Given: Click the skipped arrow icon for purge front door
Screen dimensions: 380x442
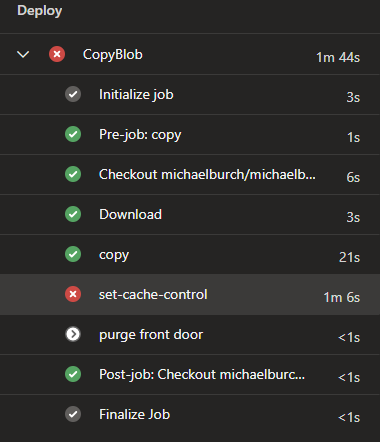Looking at the screenshot, I should click(73, 334).
